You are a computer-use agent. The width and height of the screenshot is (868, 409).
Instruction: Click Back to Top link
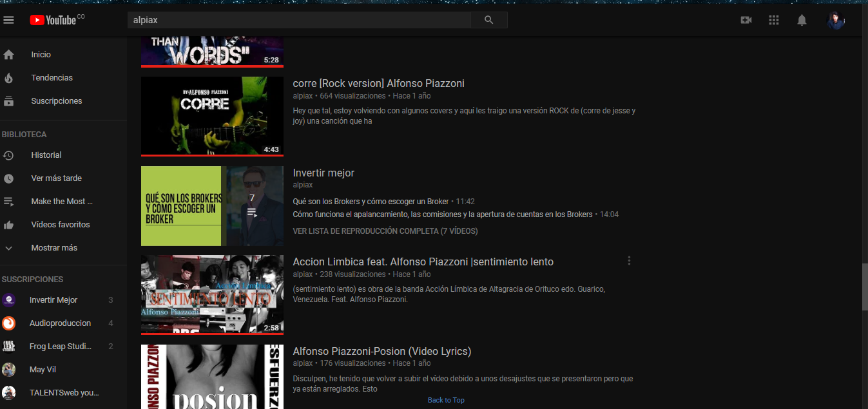[x=446, y=400]
